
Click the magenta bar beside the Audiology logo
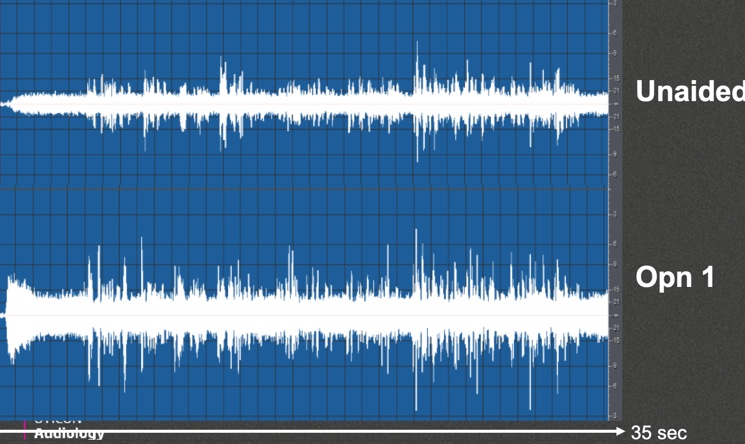25,430
